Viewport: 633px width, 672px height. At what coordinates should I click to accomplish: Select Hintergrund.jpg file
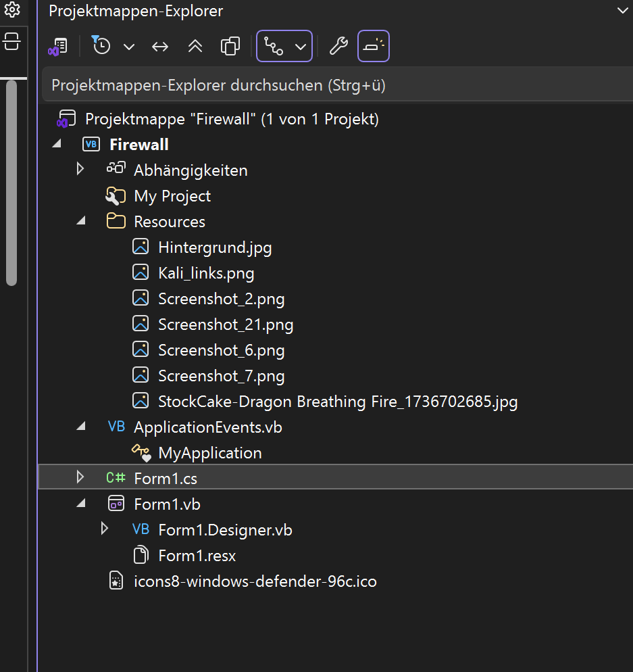click(215, 247)
